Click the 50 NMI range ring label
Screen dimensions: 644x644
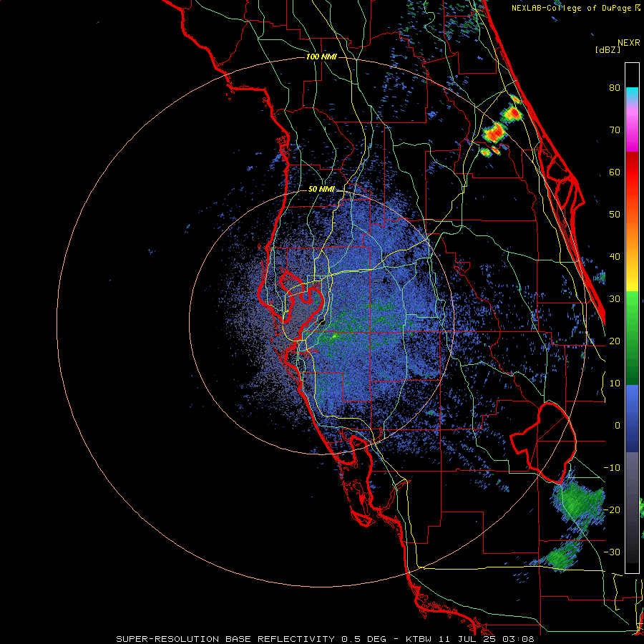(x=321, y=190)
